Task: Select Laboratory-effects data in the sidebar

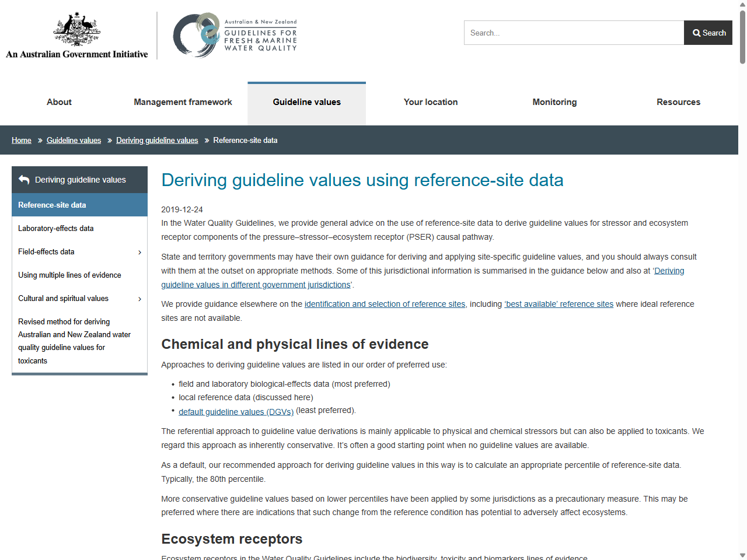Action: point(56,228)
